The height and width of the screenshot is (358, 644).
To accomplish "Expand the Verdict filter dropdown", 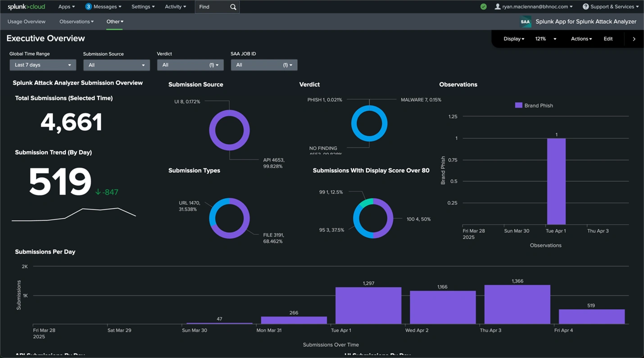I will pyautogui.click(x=190, y=65).
